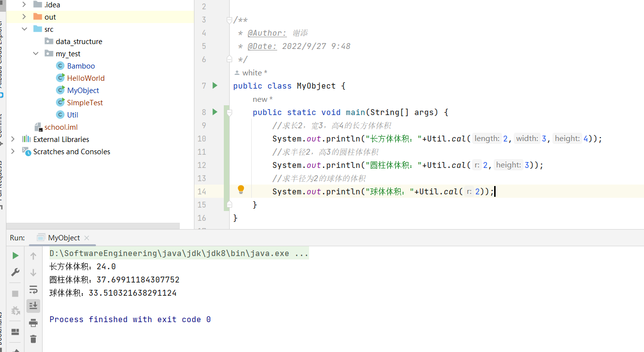
Task: Expand External Libraries node
Action: click(x=13, y=139)
